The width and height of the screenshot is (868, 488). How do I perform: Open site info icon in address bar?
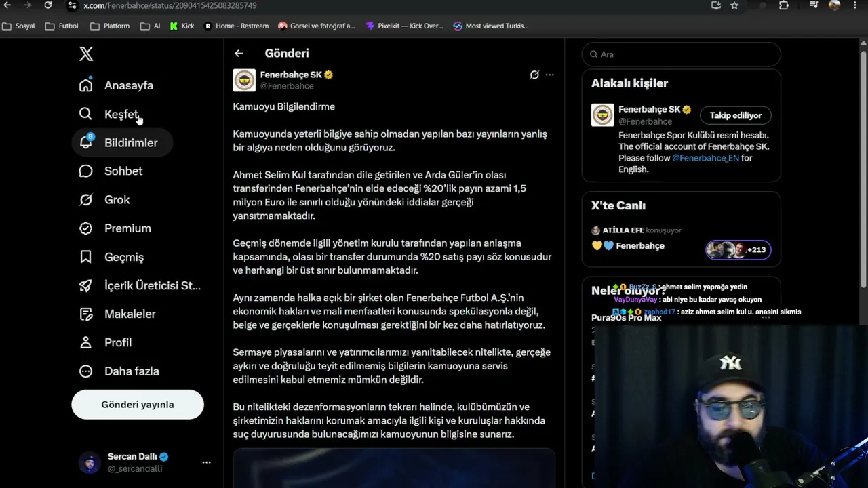(72, 5)
